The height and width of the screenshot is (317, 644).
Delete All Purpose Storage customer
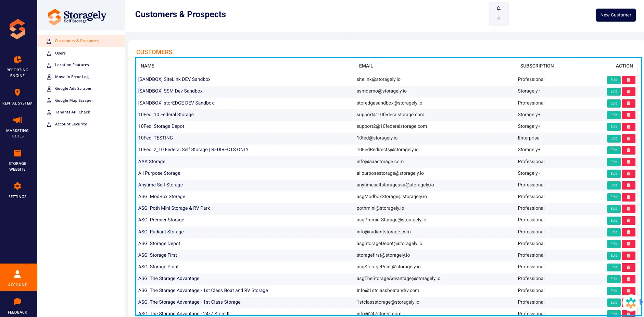click(x=629, y=173)
